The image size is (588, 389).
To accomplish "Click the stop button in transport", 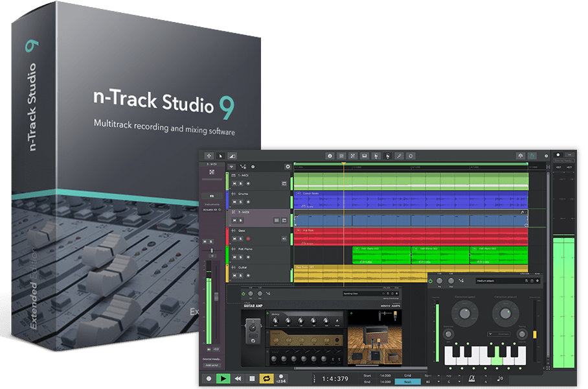I will (x=252, y=379).
